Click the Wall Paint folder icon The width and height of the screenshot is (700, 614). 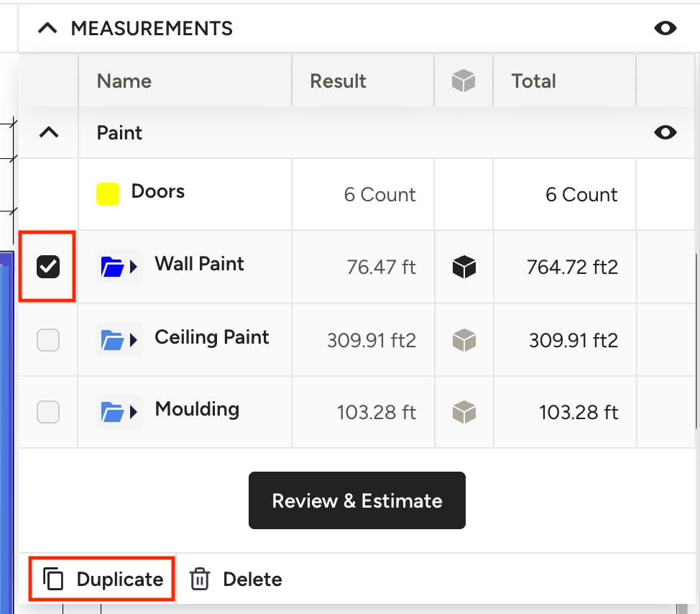tap(112, 267)
